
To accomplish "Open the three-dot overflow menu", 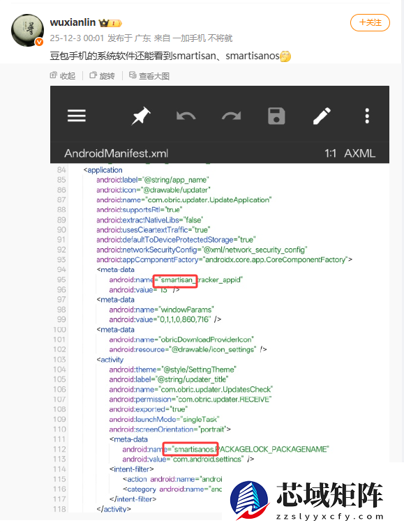I will (367, 116).
